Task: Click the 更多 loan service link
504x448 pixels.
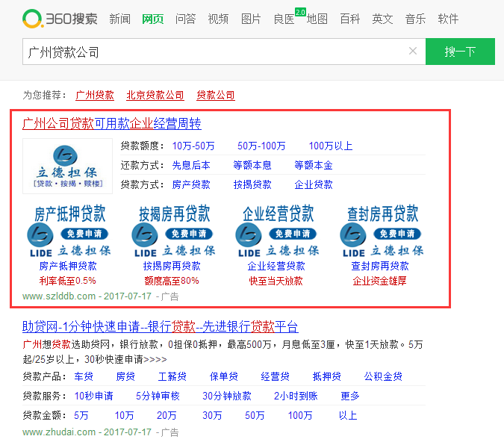Action: coord(350,396)
